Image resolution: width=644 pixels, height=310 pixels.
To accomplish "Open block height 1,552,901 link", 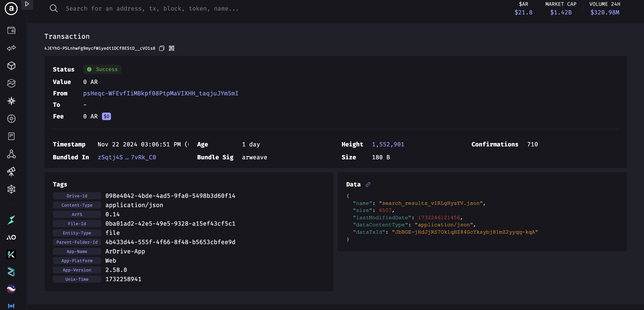I will [388, 144].
